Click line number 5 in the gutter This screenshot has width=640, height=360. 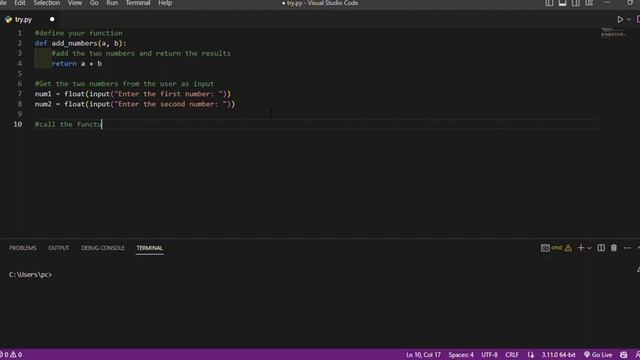pos(20,73)
